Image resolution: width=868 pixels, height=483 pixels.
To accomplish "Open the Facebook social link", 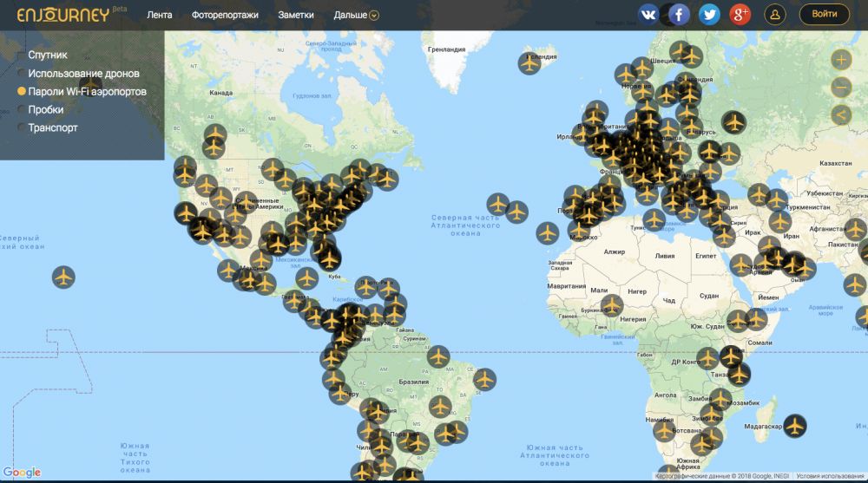I will 679,15.
